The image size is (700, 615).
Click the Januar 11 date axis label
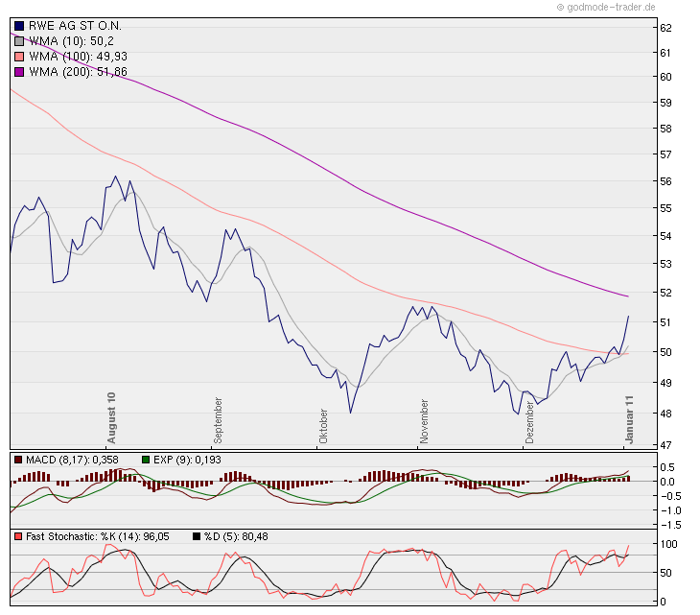630,418
